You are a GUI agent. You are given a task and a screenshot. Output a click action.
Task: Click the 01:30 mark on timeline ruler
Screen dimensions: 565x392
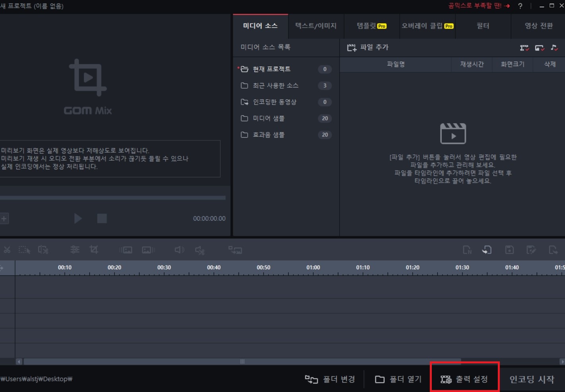pyautogui.click(x=462, y=268)
